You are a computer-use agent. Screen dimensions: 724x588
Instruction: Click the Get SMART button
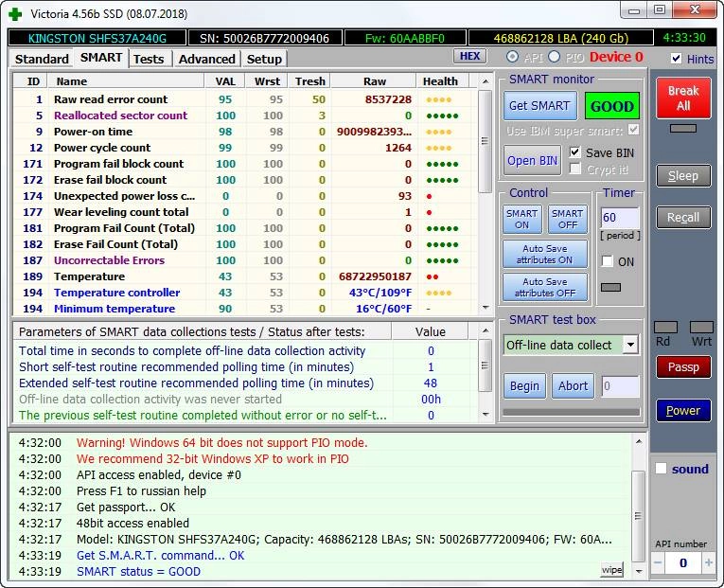(x=539, y=106)
